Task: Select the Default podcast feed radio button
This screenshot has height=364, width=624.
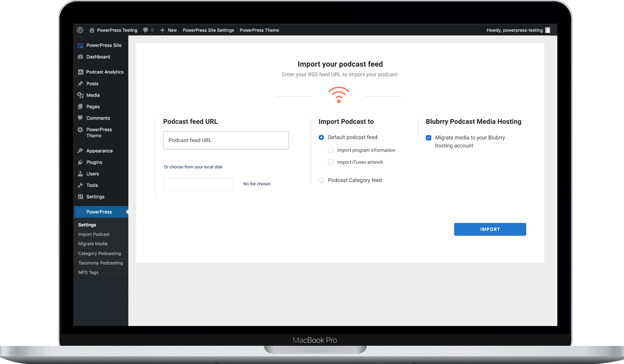Action: coord(321,137)
